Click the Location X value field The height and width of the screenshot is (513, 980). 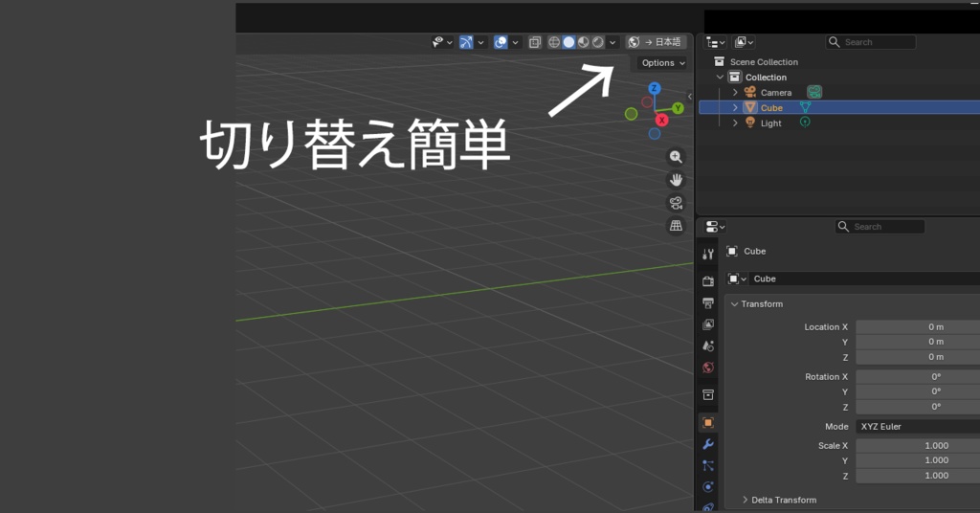coord(918,326)
